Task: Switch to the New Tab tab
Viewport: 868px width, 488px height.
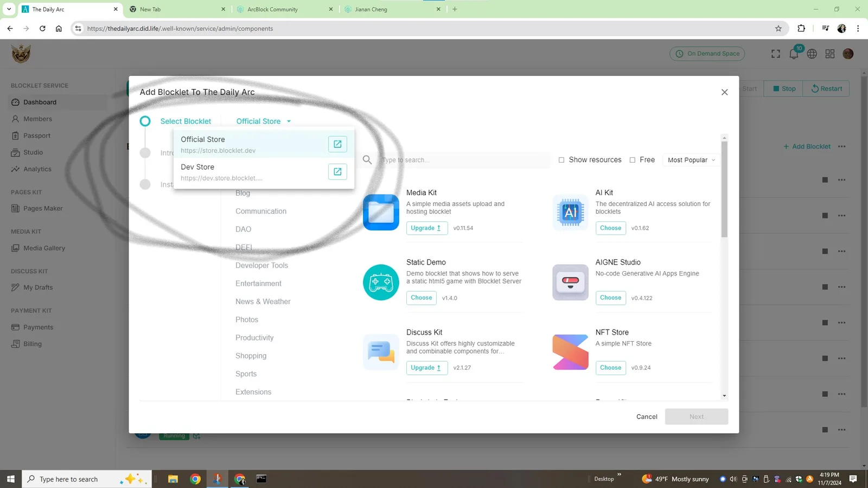Action: (177, 9)
